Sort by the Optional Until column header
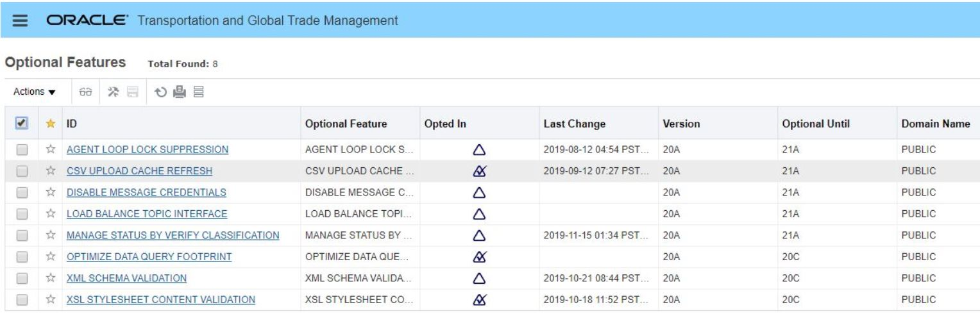 pos(816,122)
